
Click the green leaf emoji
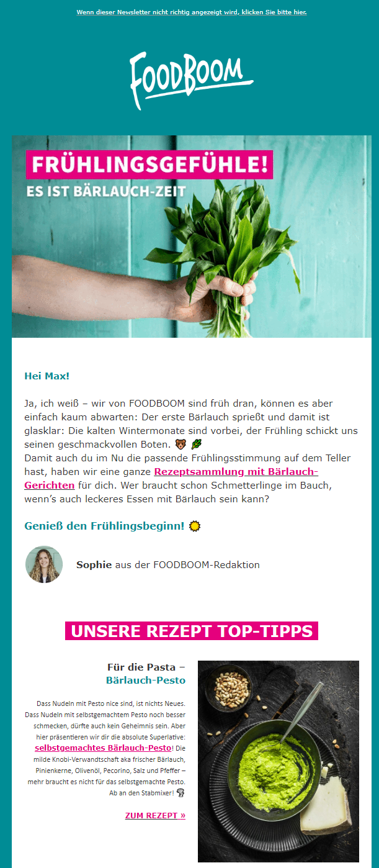[197, 445]
